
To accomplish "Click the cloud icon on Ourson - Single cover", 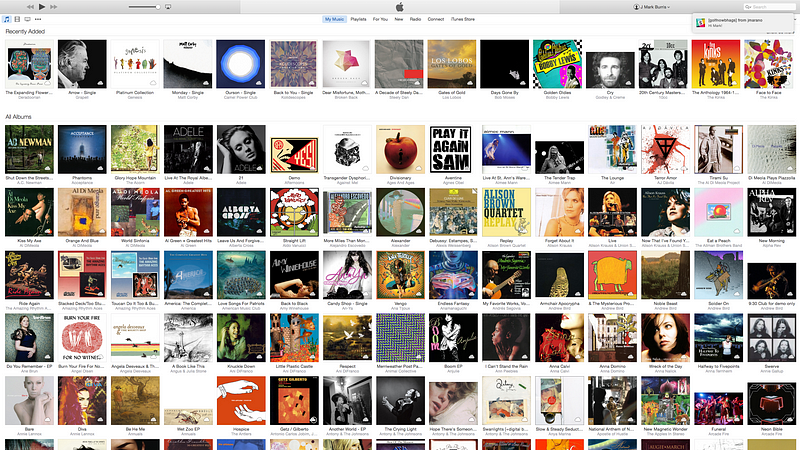I will point(259,83).
